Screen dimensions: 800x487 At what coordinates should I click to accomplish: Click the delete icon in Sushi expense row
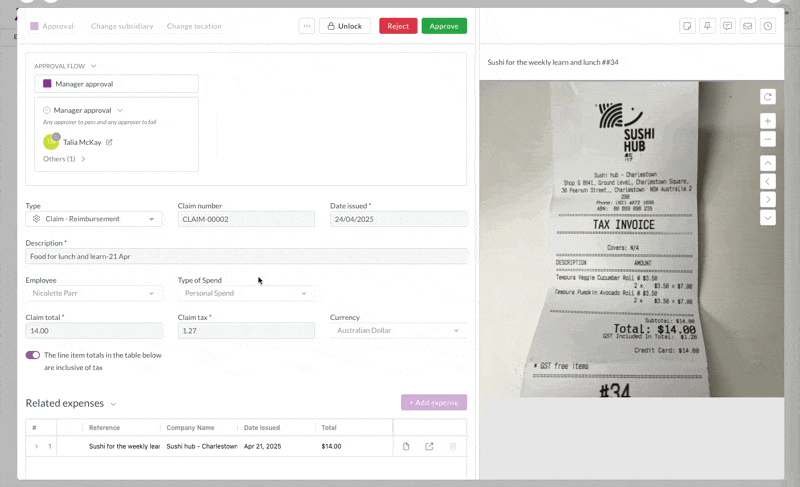pyautogui.click(x=453, y=446)
